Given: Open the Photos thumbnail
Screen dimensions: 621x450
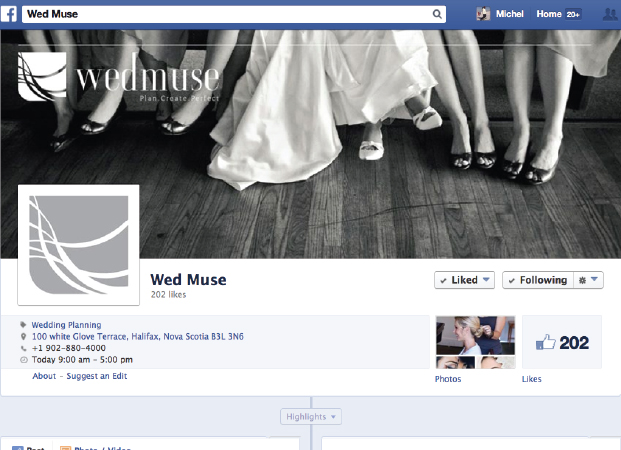Looking at the screenshot, I should [475, 343].
